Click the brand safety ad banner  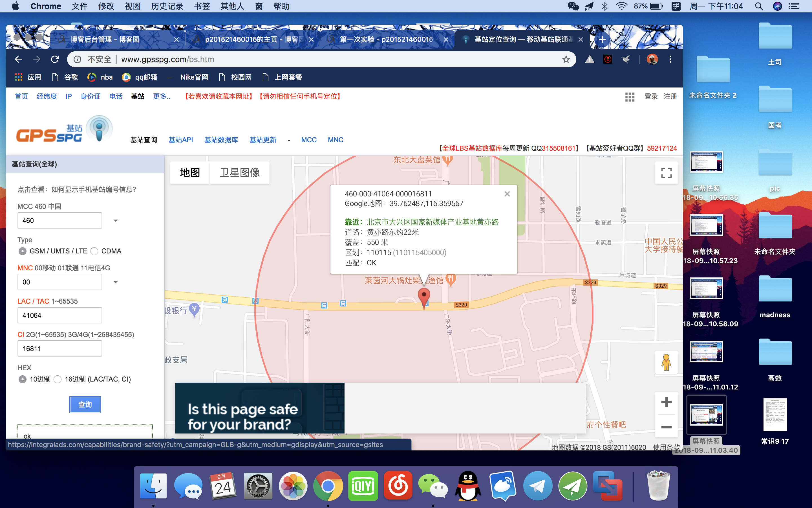pos(260,408)
